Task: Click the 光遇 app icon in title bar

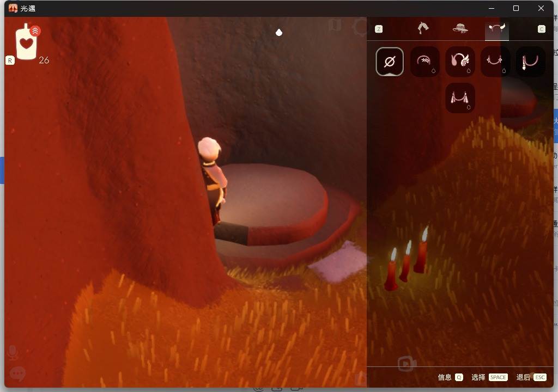Action: tap(13, 8)
